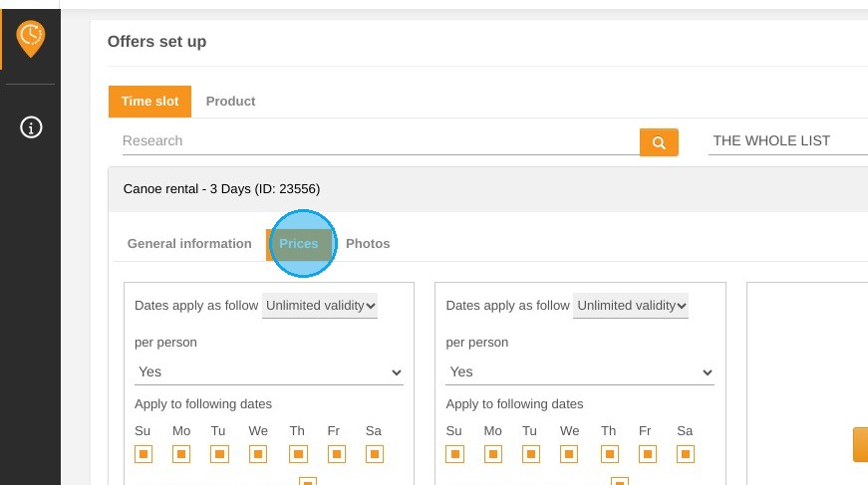Open the Photos tab
Screen dimensions: 868x485
click(368, 244)
